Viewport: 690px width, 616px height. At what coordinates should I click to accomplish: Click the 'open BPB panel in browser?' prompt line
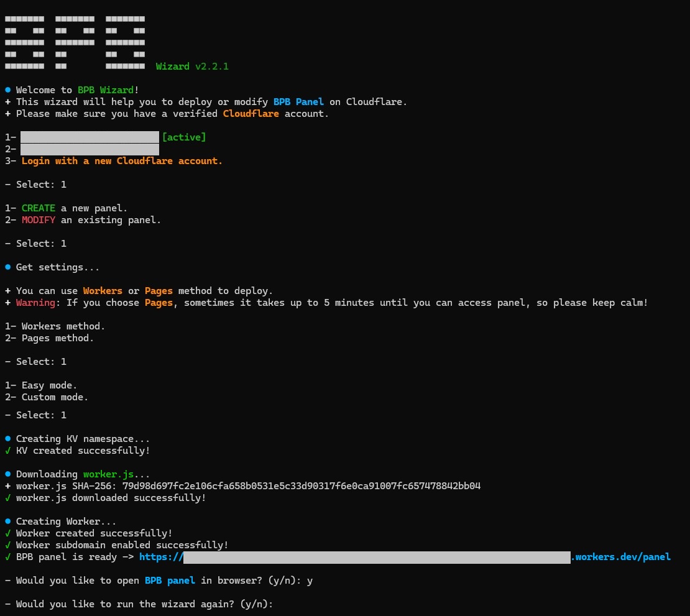tap(159, 581)
